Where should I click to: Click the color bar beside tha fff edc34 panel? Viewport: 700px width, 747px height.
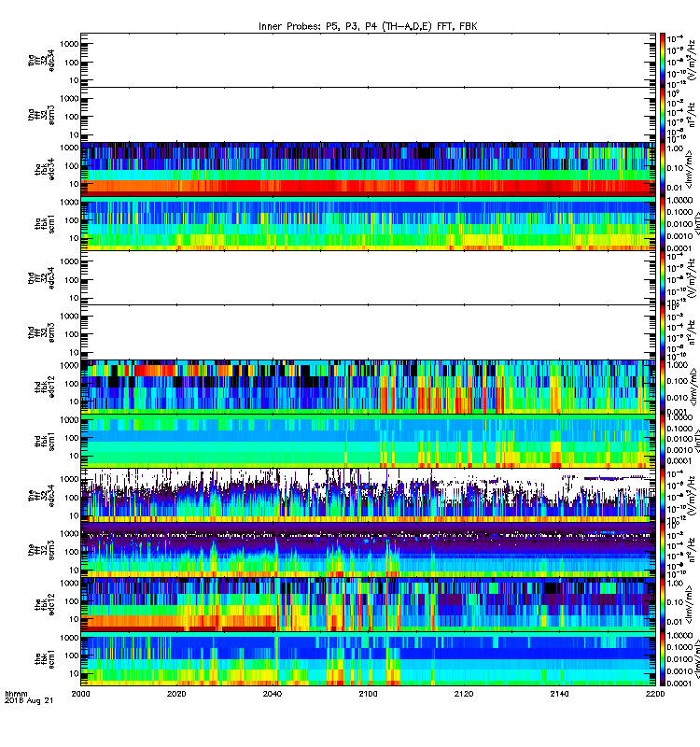pos(663,60)
